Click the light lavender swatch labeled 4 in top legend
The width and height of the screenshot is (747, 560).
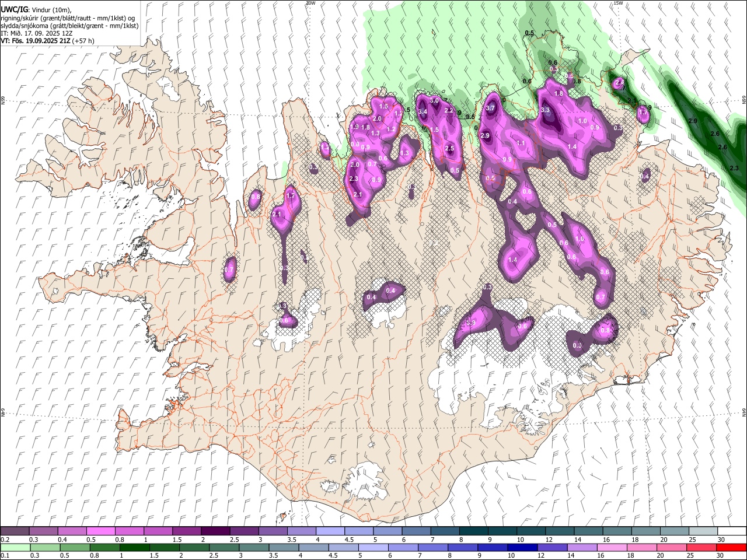point(330,531)
